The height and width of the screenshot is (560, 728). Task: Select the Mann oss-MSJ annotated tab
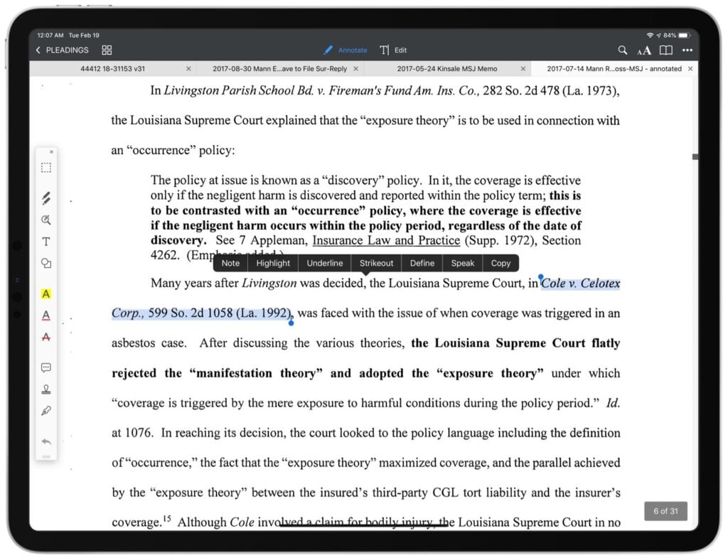[614, 69]
